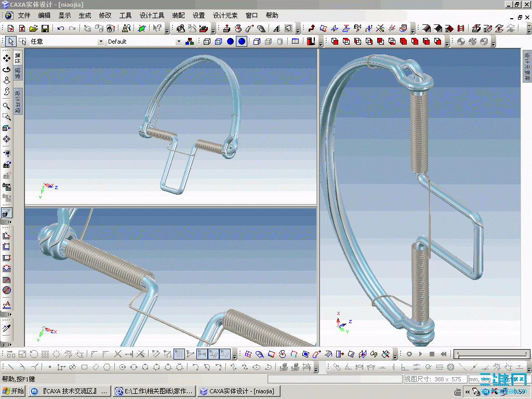Screen dimensions: 532x399
Task: Click the eyedropper tool in left toolbar
Action: point(6,328)
